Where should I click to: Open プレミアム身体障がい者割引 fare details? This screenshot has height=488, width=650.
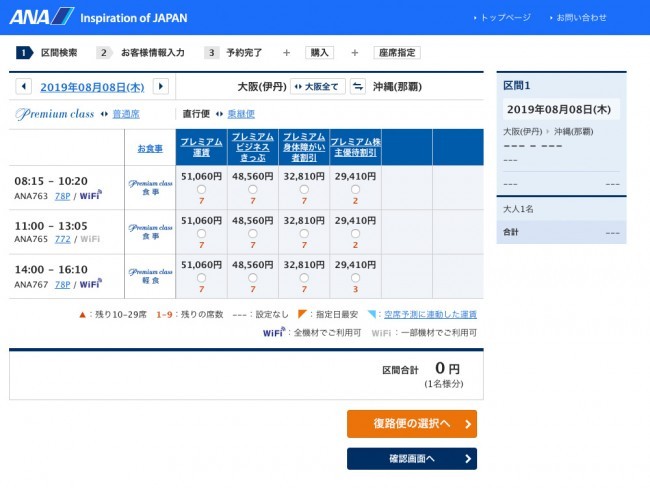tap(304, 147)
